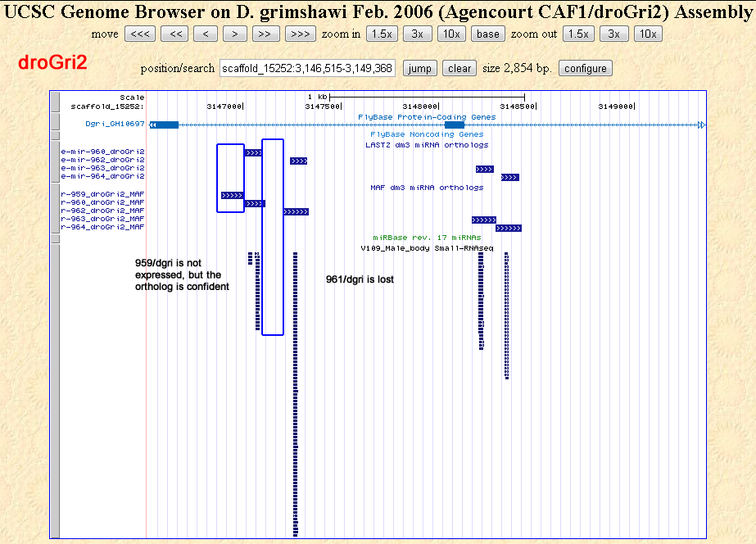Select the Dgri_GH10697 gene label
This screenshot has height=544, width=756.
tap(115, 125)
